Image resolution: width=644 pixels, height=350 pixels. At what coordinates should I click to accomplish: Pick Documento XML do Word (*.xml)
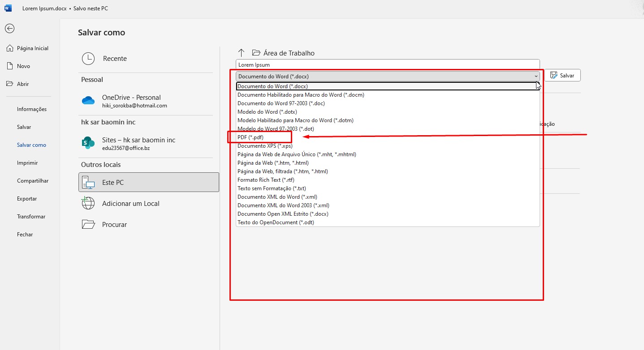[x=388, y=197]
